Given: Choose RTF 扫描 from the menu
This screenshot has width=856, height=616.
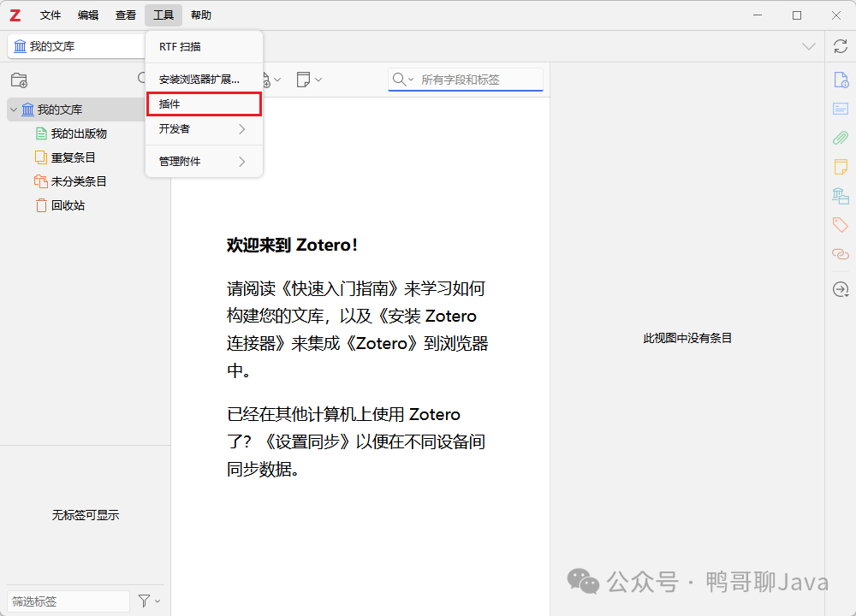Looking at the screenshot, I should [x=205, y=47].
